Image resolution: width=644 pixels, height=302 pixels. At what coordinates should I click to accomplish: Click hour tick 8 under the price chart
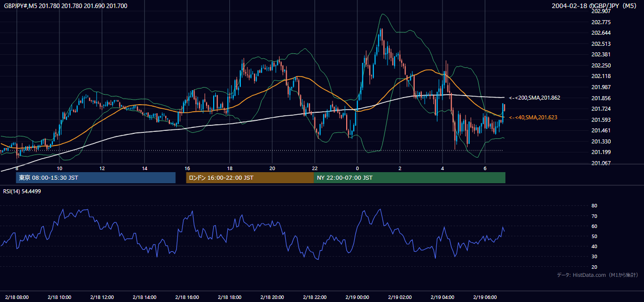pyautogui.click(x=17, y=168)
